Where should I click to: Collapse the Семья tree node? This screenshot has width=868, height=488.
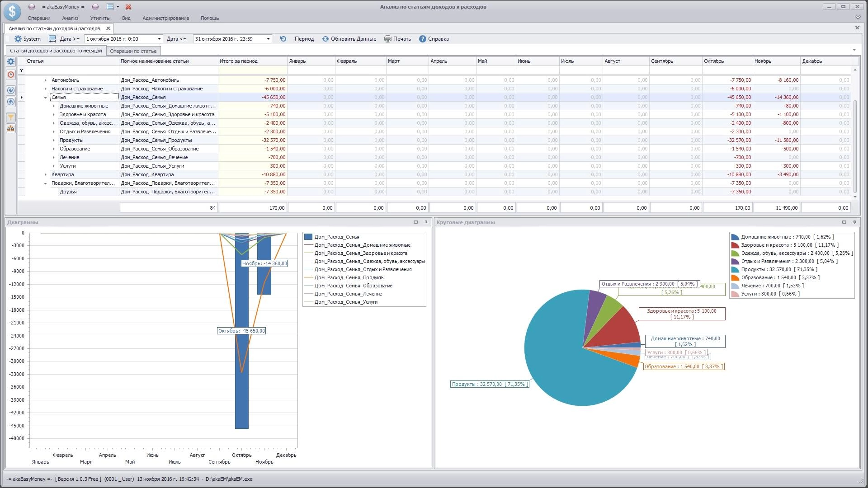pyautogui.click(x=45, y=98)
